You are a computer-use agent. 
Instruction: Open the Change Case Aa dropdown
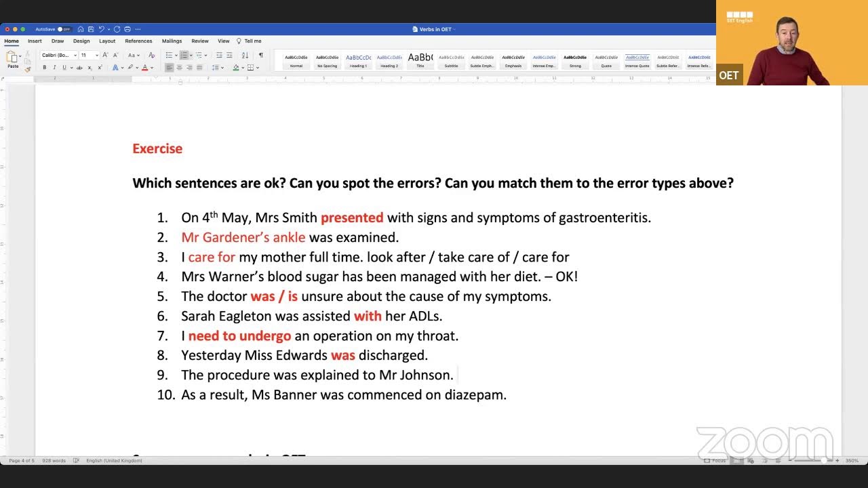(134, 55)
